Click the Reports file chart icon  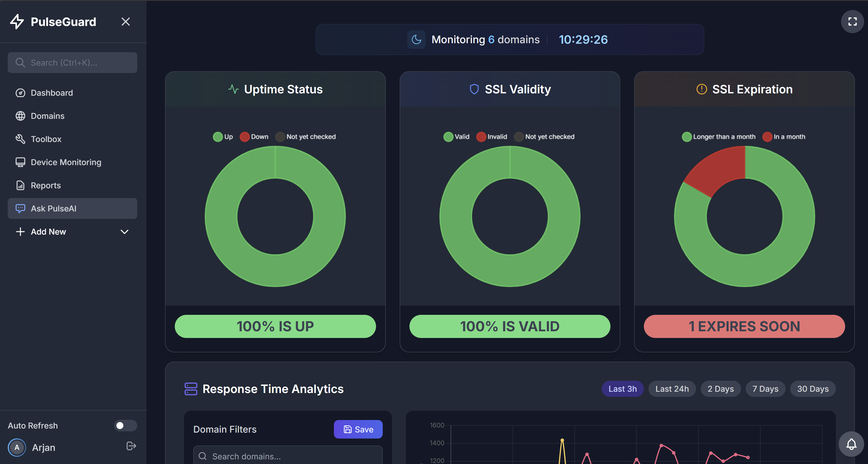tap(20, 185)
